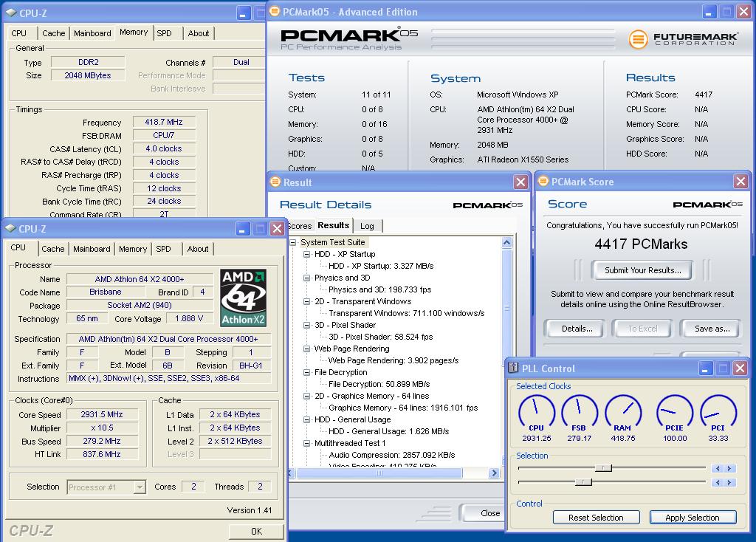Open Mainboard tab in front CPU-Z
The width and height of the screenshot is (756, 542).
(x=92, y=249)
